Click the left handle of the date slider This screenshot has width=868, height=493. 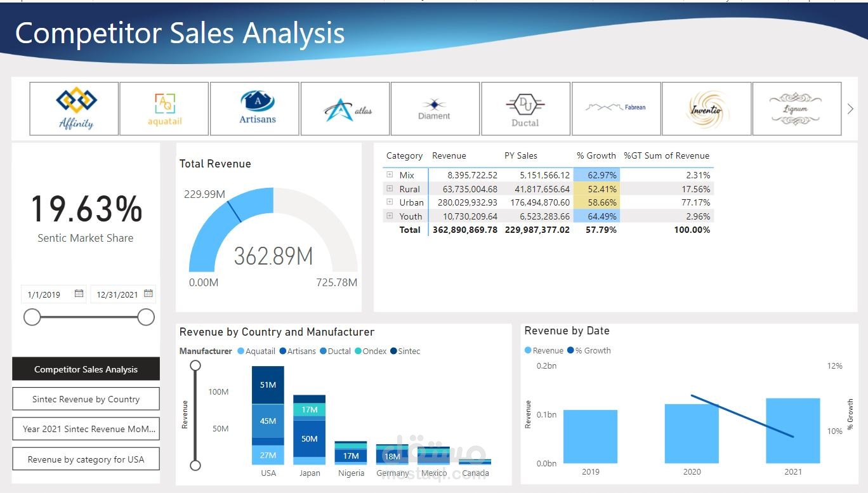pyautogui.click(x=32, y=317)
